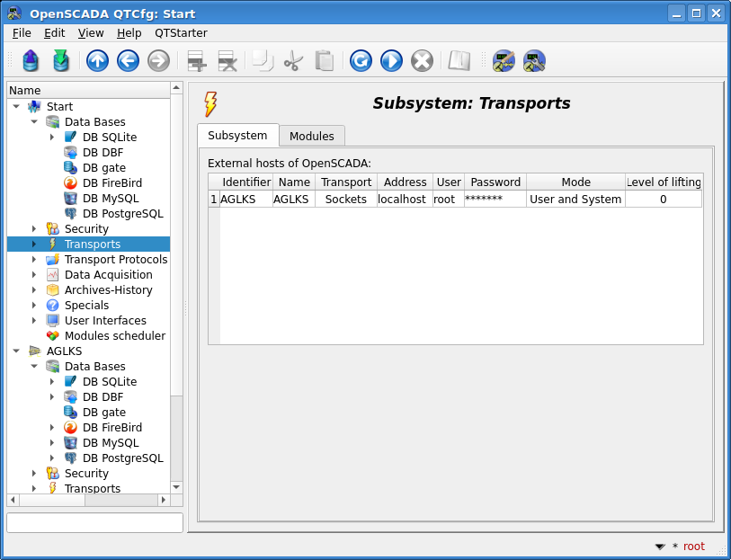Viewport: 731px width, 560px height.
Task: Open the QTStarter menu
Action: pos(181,32)
